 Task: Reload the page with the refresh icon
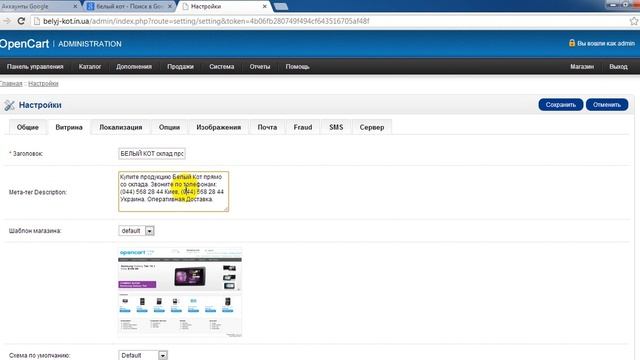(21, 21)
